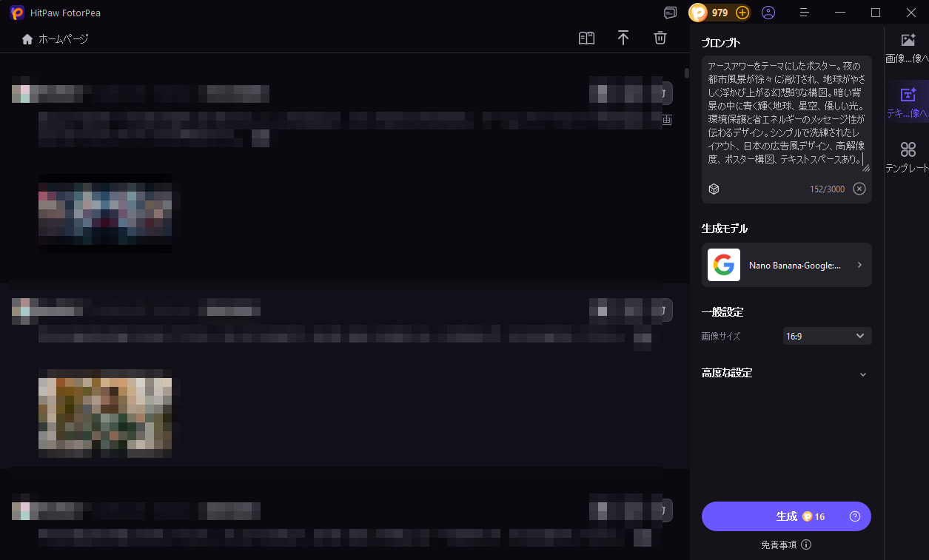Open the guide book icon in toolbar

(x=586, y=38)
